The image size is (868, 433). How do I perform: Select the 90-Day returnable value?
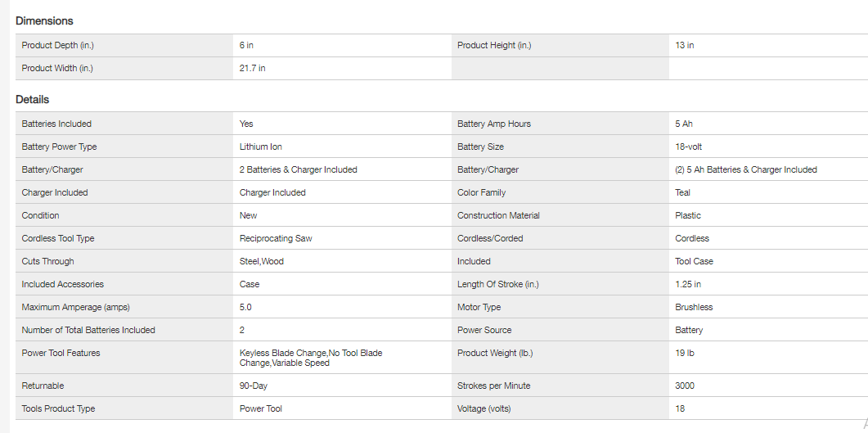click(253, 386)
